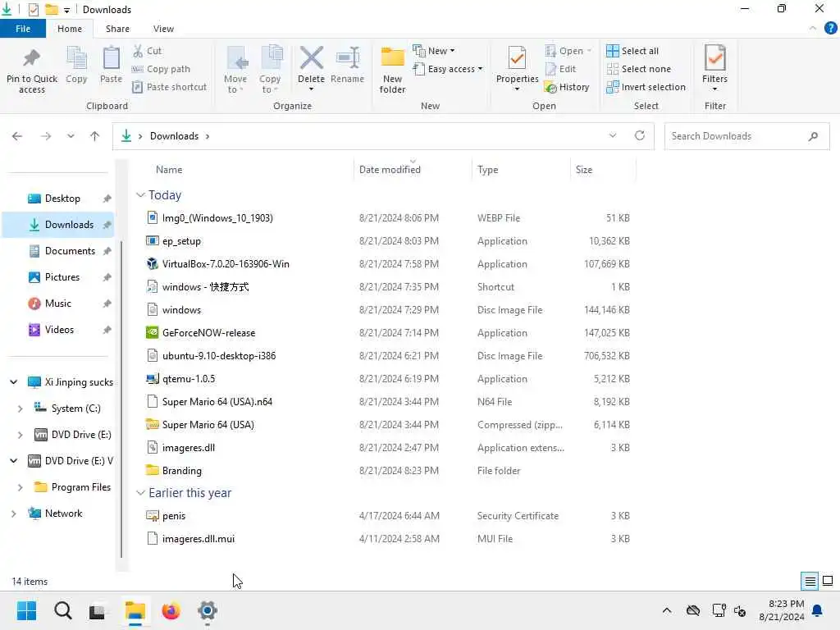Go back with the left arrow
This screenshot has width=840, height=630.
click(17, 136)
